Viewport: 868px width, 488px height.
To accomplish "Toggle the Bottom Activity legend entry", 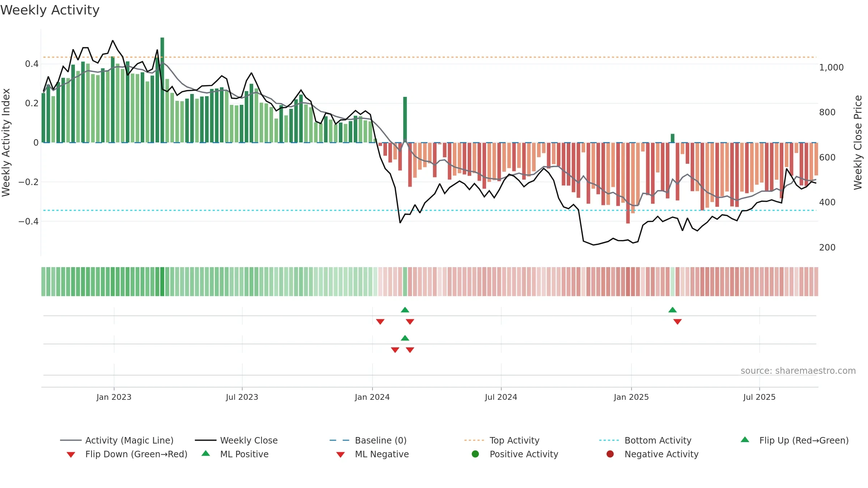I will click(x=645, y=440).
